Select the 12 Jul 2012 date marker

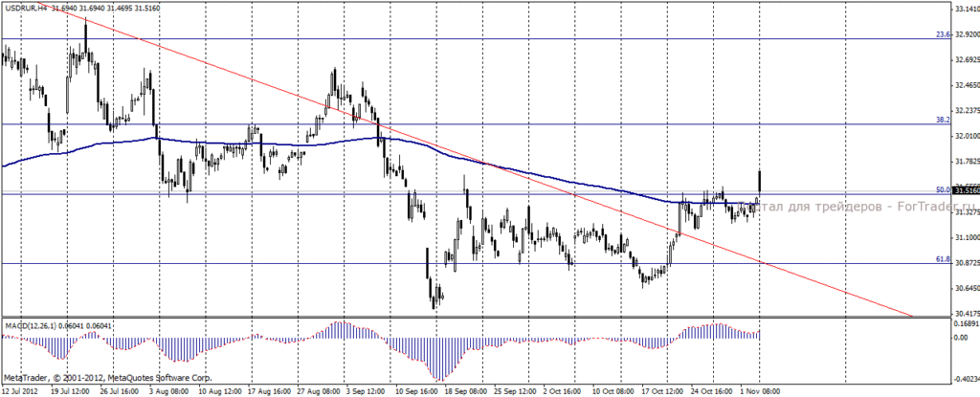19,390
